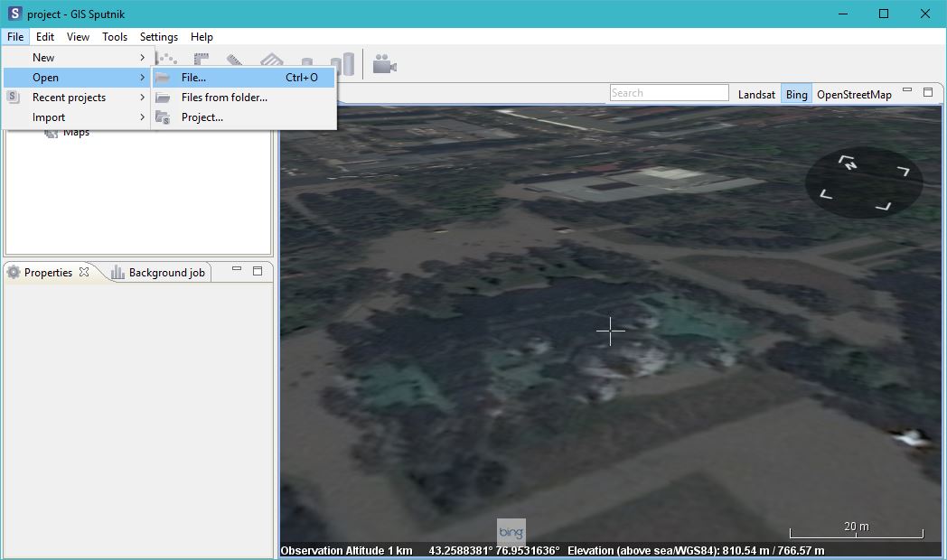Image resolution: width=947 pixels, height=560 pixels.
Task: Switch basemap to Bing
Action: 796,95
